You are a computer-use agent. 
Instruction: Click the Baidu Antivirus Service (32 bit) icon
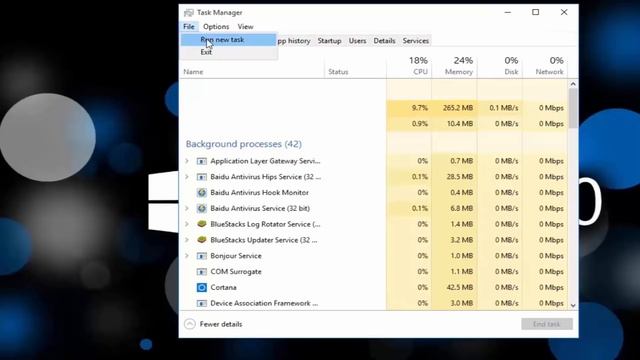tap(202, 209)
